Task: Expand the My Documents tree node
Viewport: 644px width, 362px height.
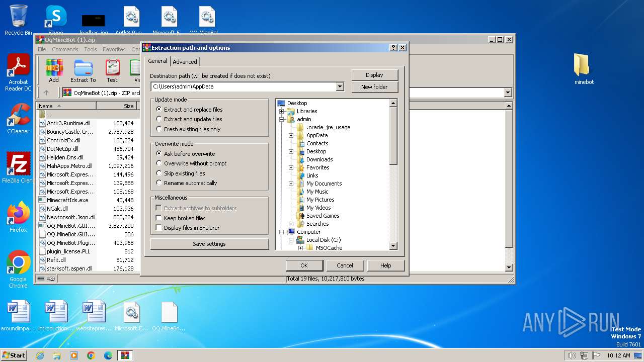Action: click(x=291, y=184)
